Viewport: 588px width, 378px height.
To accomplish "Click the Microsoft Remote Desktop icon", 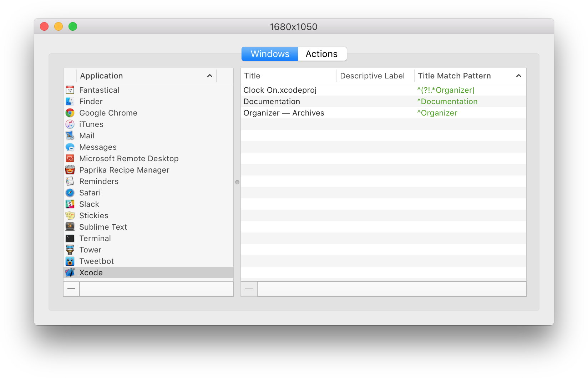I will (70, 158).
